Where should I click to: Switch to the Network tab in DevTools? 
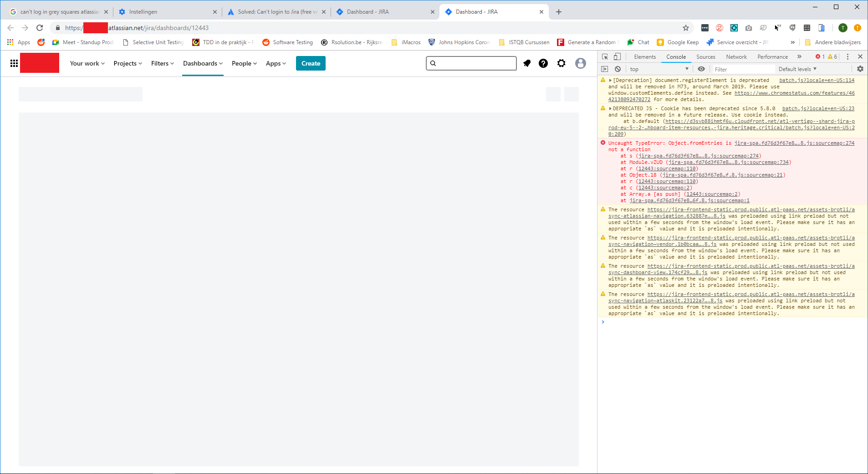point(736,57)
